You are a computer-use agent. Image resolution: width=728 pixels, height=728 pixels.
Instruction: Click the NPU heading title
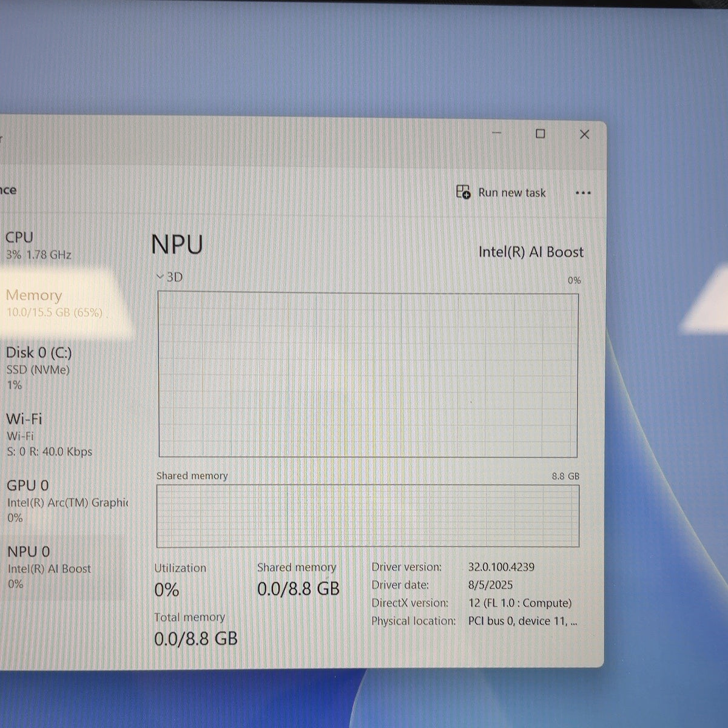177,244
